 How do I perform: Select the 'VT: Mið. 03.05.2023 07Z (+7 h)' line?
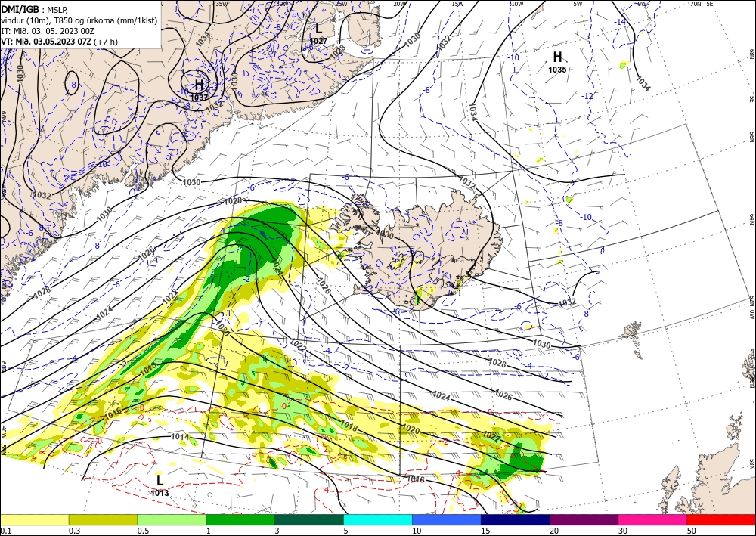pyautogui.click(x=60, y=42)
